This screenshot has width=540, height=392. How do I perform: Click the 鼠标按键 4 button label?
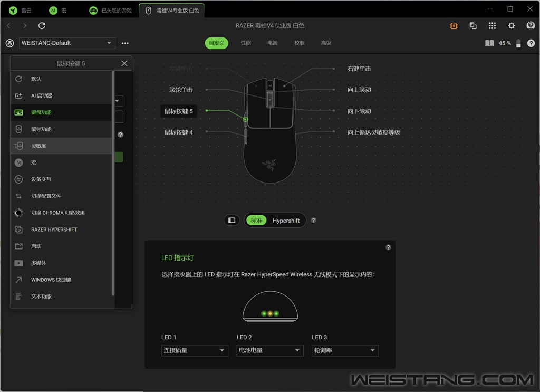point(179,132)
